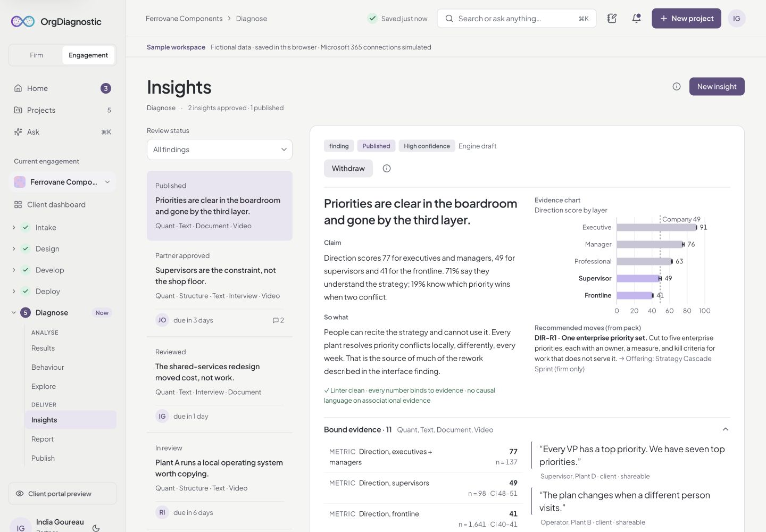766x532 pixels.
Task: Open the notifications bell icon
Action: coord(636,19)
